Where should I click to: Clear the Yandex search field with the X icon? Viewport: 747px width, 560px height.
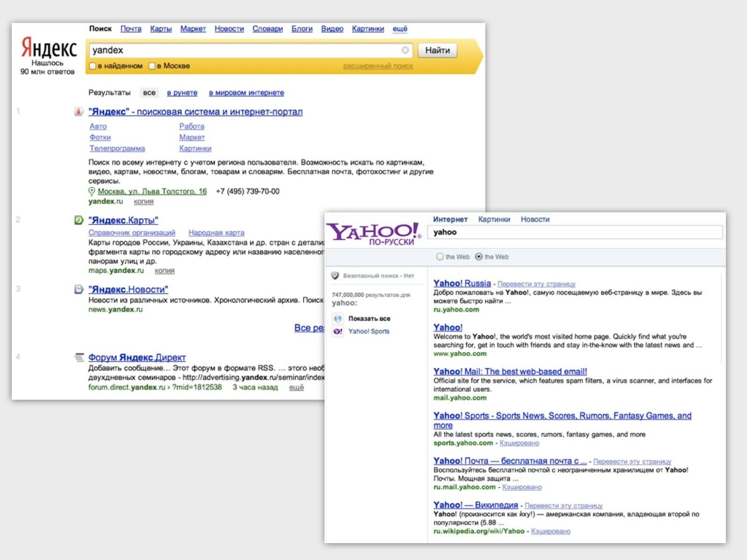pyautogui.click(x=405, y=50)
